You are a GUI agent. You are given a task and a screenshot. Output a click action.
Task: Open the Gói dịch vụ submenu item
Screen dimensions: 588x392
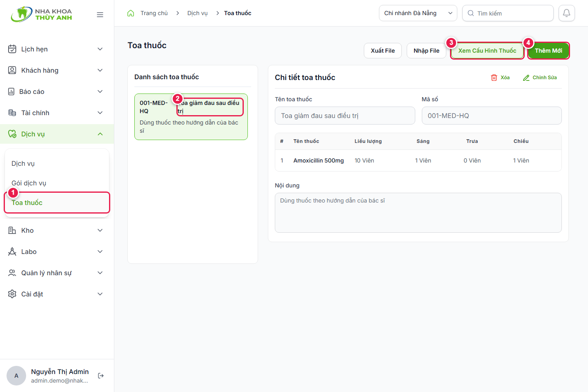57,183
